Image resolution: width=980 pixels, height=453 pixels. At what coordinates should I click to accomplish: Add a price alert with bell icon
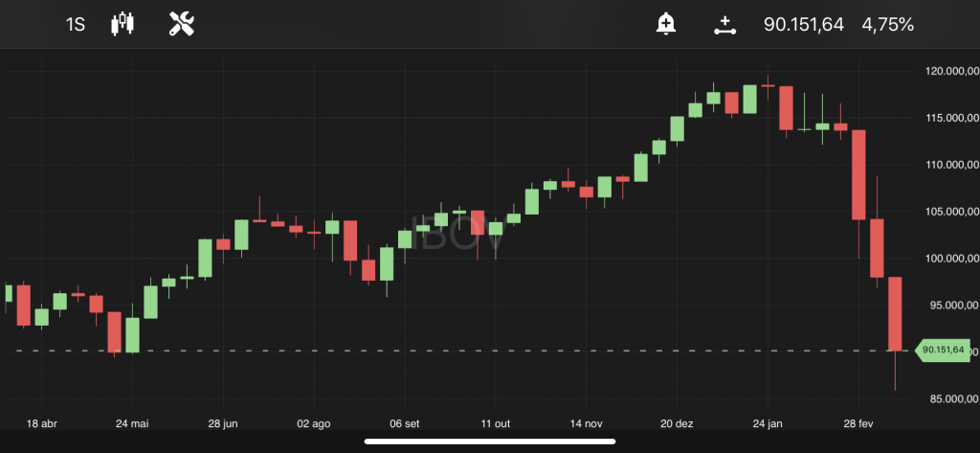666,24
